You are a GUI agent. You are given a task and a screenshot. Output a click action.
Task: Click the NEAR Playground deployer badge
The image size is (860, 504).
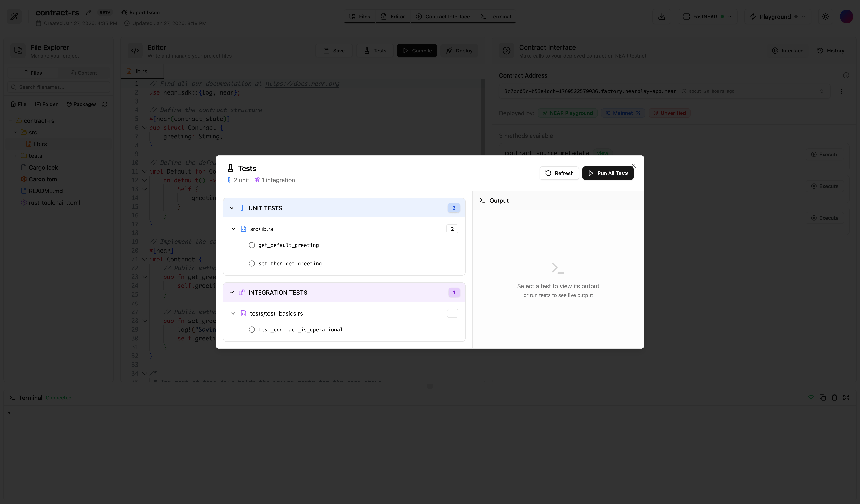click(x=568, y=113)
